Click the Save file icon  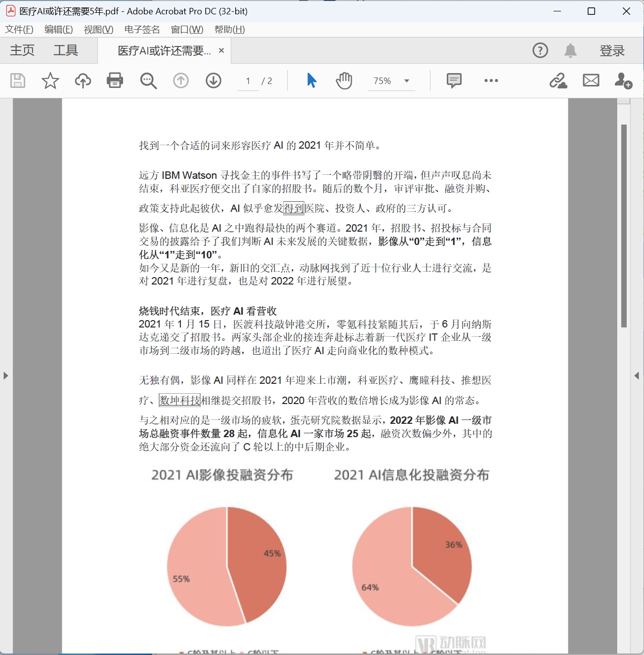coord(18,81)
